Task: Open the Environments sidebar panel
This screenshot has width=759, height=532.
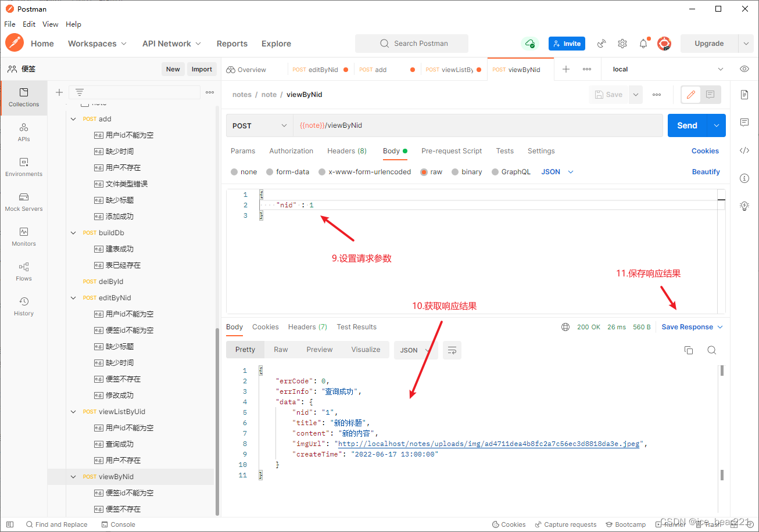Action: point(24,167)
